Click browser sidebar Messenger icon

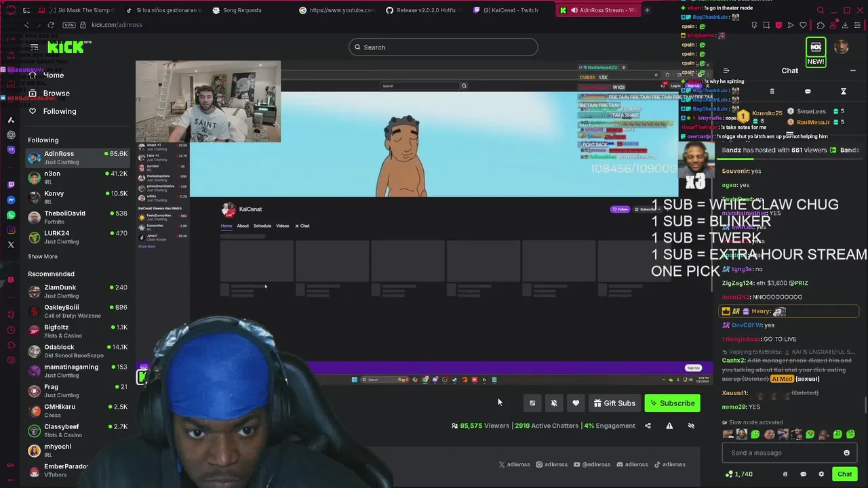[x=11, y=200]
